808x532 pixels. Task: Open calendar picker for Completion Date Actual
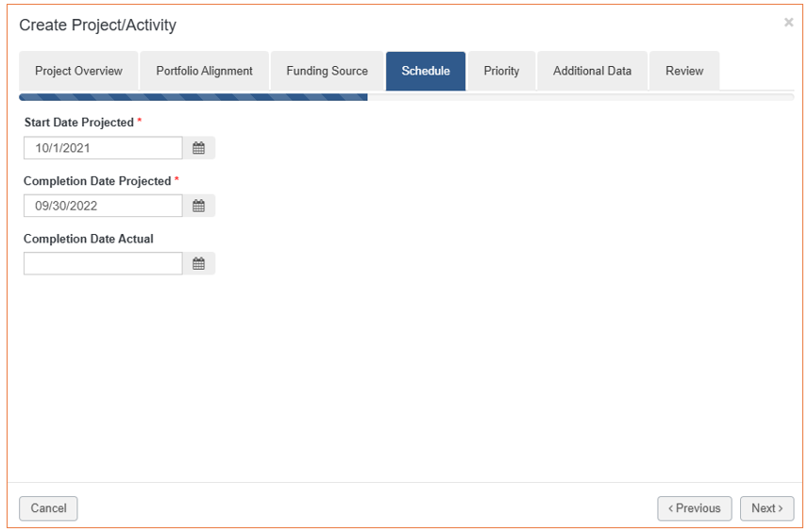click(199, 263)
